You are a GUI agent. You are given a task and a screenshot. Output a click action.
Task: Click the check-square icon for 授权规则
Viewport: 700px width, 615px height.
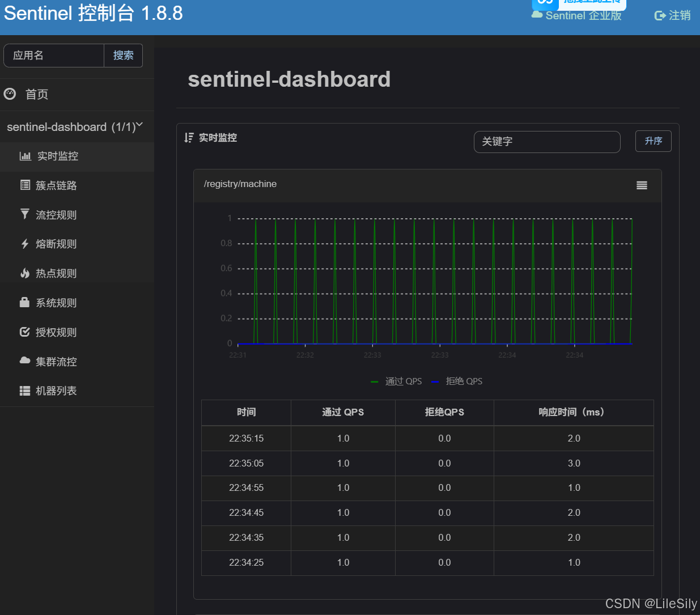tap(25, 332)
